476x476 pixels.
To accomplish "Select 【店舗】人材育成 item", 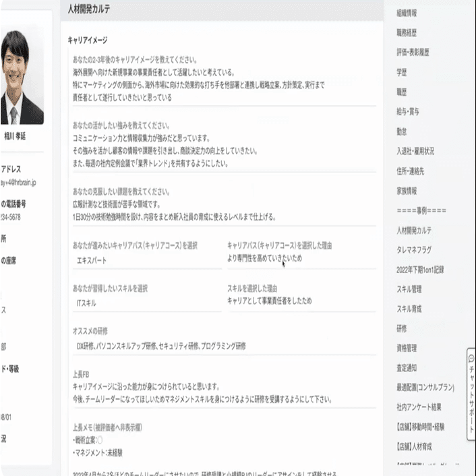I will click(x=414, y=446).
